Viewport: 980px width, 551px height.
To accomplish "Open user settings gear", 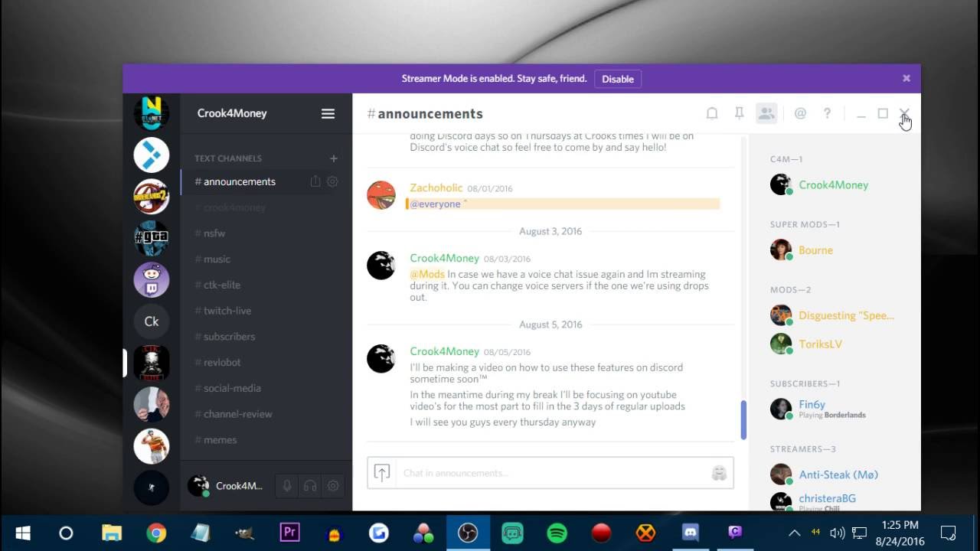I will tap(333, 486).
